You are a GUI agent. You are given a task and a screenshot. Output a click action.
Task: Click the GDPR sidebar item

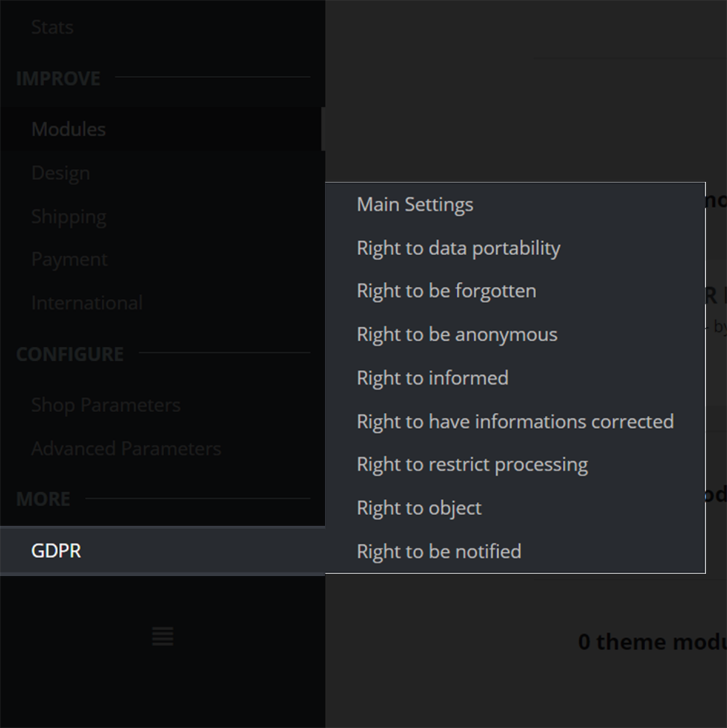pyautogui.click(x=56, y=550)
